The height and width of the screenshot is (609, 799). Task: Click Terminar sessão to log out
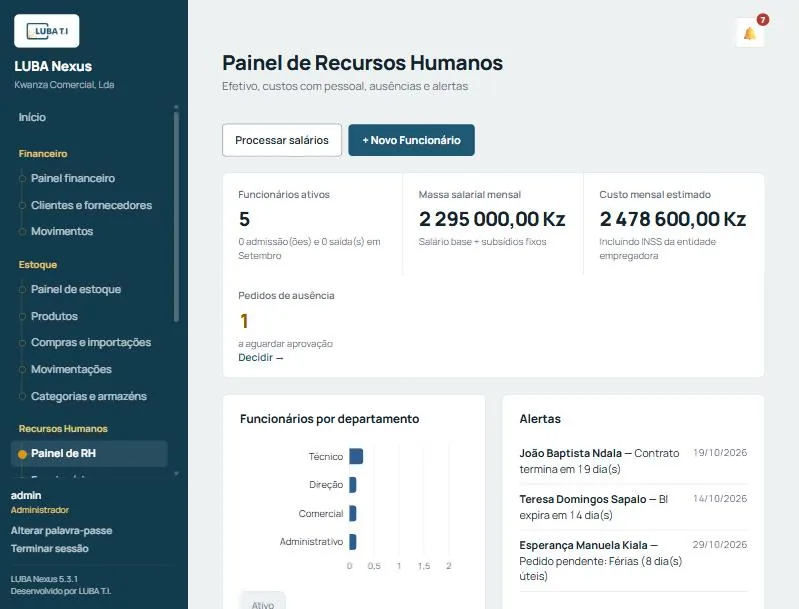click(x=49, y=549)
